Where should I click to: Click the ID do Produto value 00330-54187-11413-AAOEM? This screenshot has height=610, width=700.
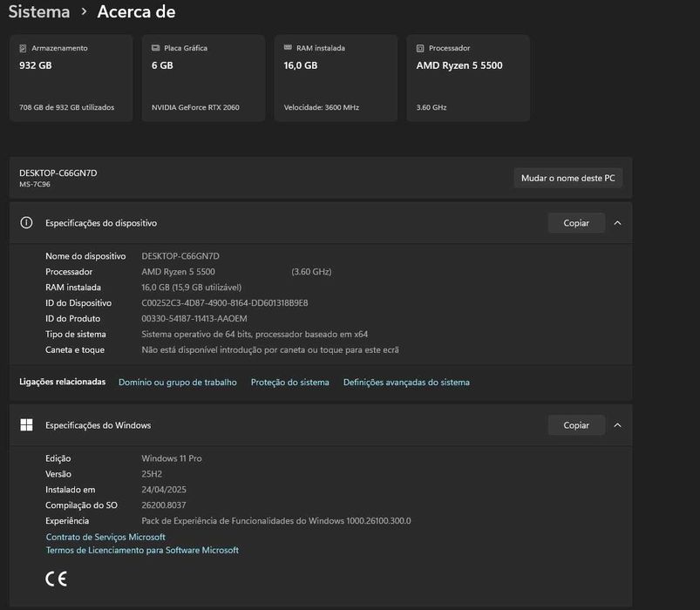click(x=194, y=319)
